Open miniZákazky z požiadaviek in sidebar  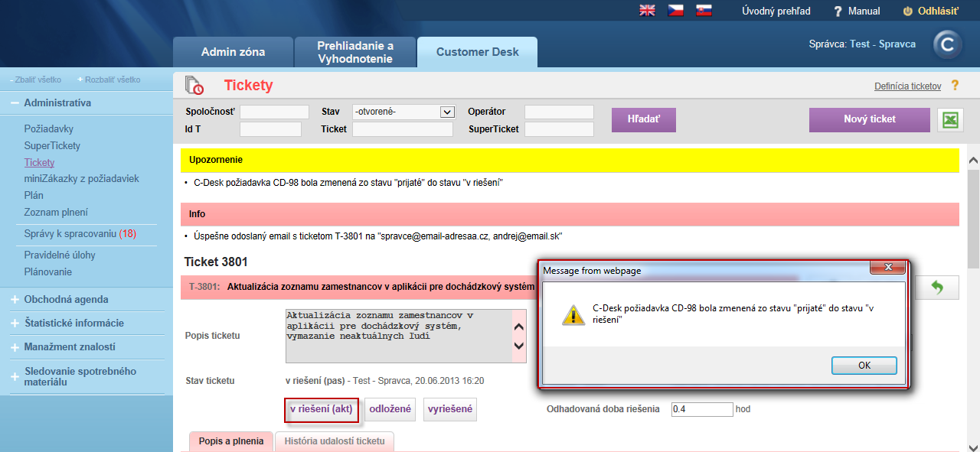pyautogui.click(x=82, y=179)
